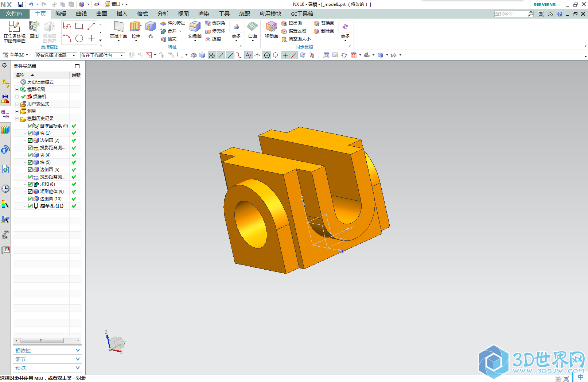Select the rectangle sketch tool
Screen dimensions: 588x382
79,26
